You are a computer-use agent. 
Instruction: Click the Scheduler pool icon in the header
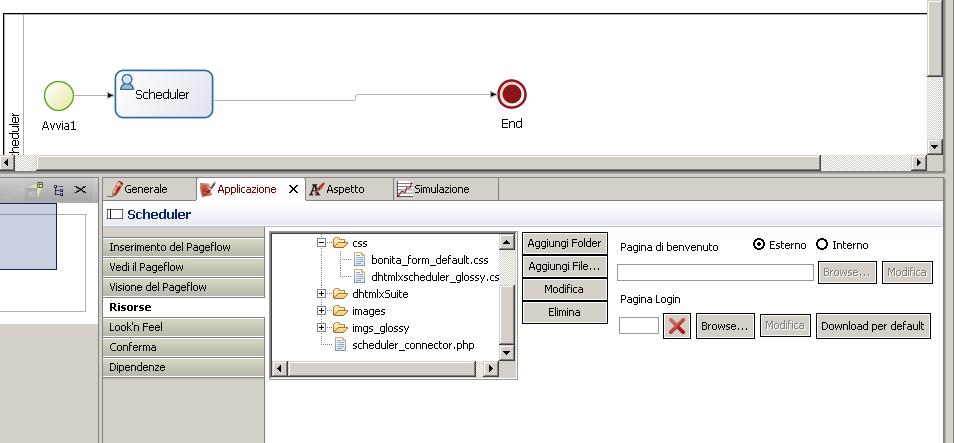(114, 214)
